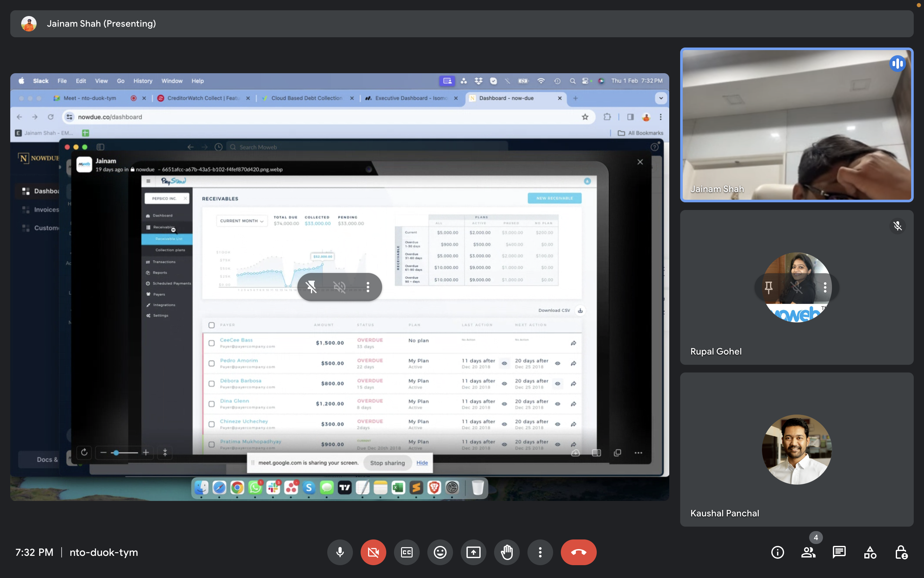This screenshot has height=578, width=924.
Task: Raise hand in Meet controls
Action: tap(507, 552)
